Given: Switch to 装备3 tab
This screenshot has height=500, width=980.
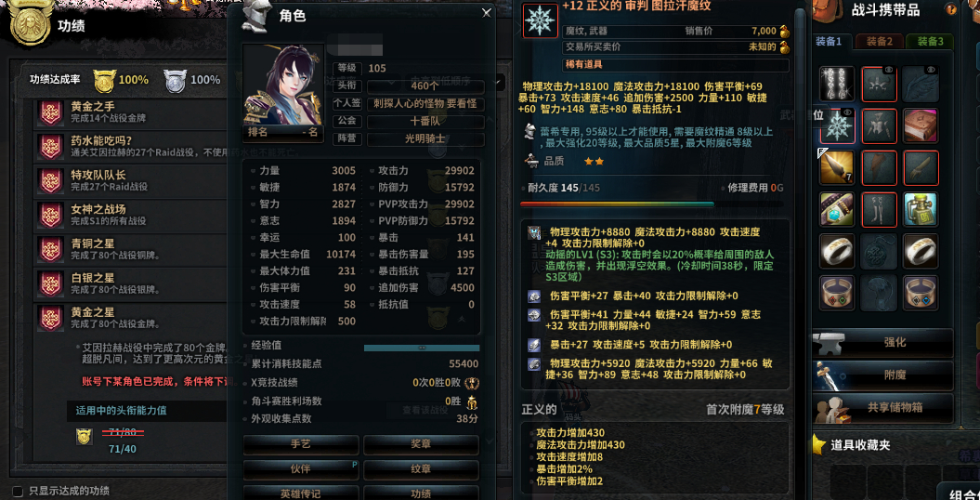Looking at the screenshot, I should tap(930, 41).
